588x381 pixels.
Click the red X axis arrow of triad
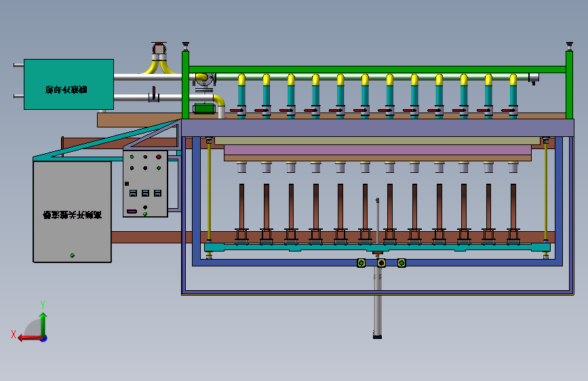[29, 338]
